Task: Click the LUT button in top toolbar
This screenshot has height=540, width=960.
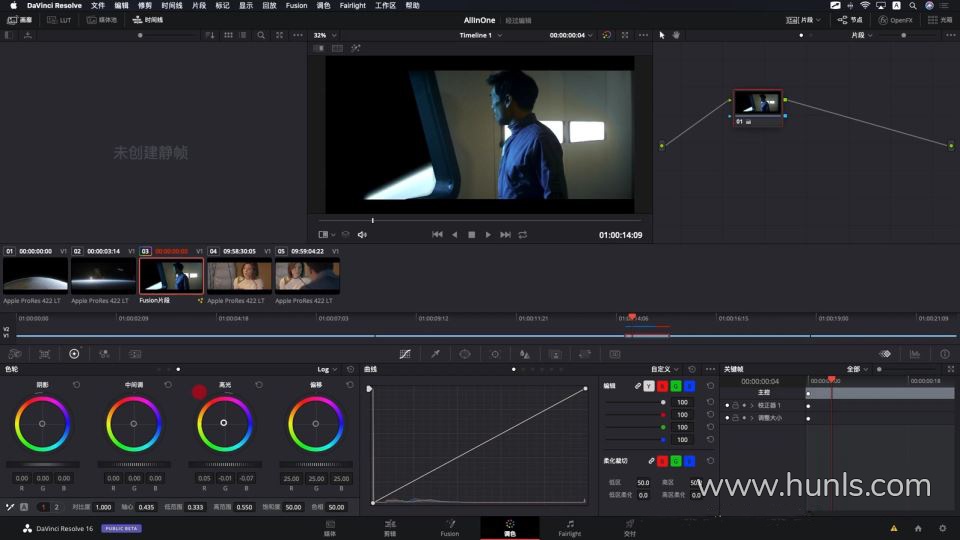Action: click(x=59, y=20)
